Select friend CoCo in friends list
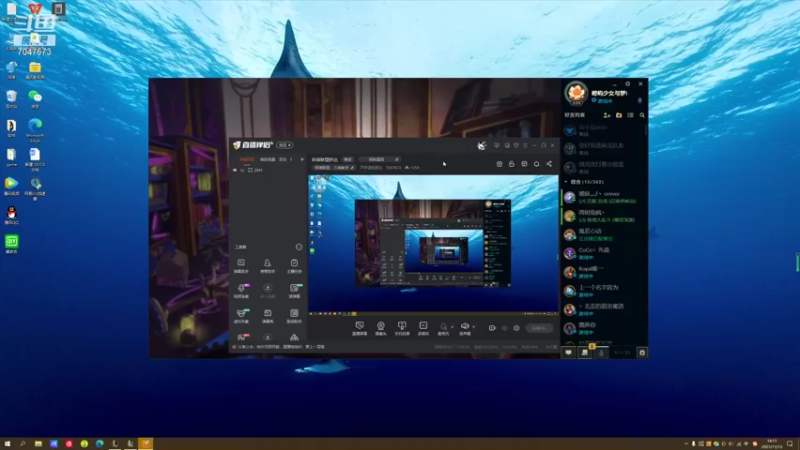The image size is (800, 450). (604, 253)
